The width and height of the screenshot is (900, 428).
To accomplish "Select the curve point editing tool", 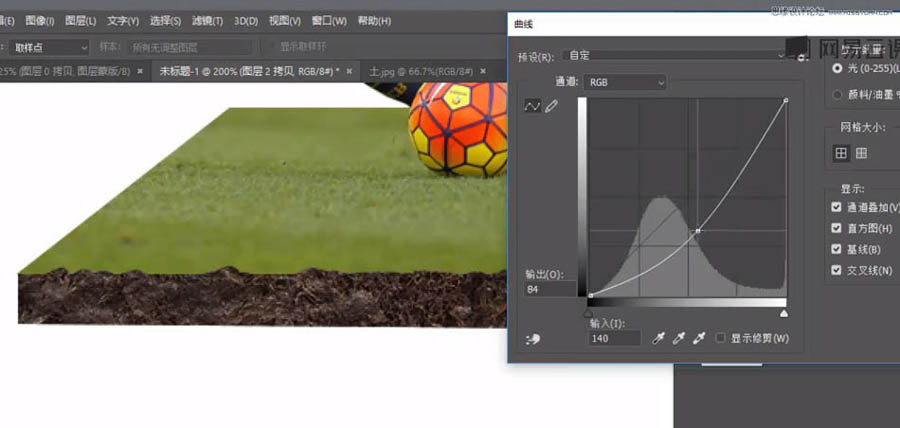I will pyautogui.click(x=533, y=106).
